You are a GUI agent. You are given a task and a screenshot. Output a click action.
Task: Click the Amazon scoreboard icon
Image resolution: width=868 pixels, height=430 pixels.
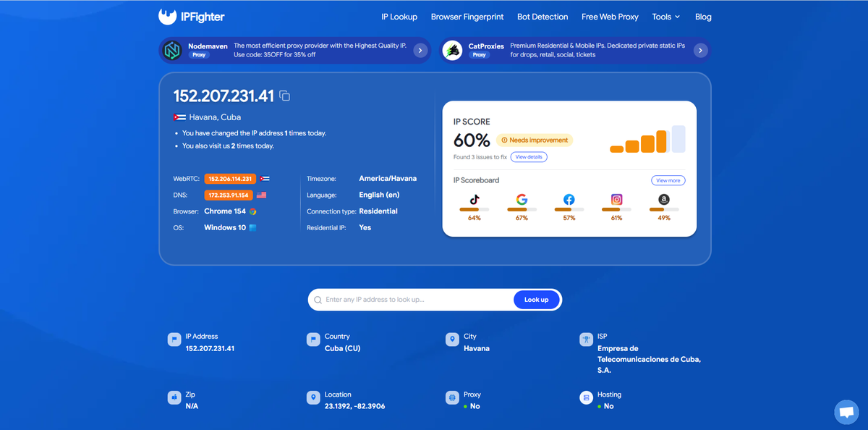664,199
